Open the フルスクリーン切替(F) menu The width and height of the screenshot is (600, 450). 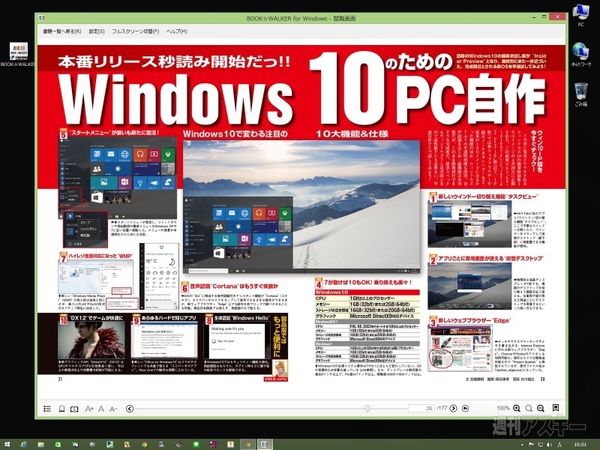coord(135,31)
